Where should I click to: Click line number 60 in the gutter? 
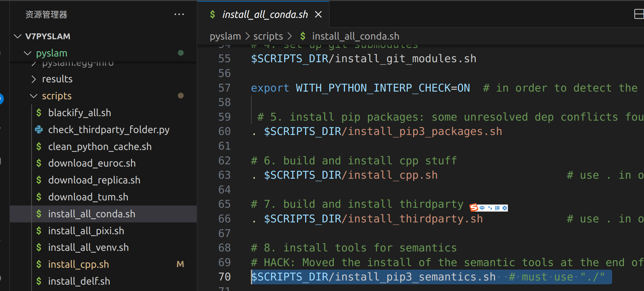click(x=224, y=131)
